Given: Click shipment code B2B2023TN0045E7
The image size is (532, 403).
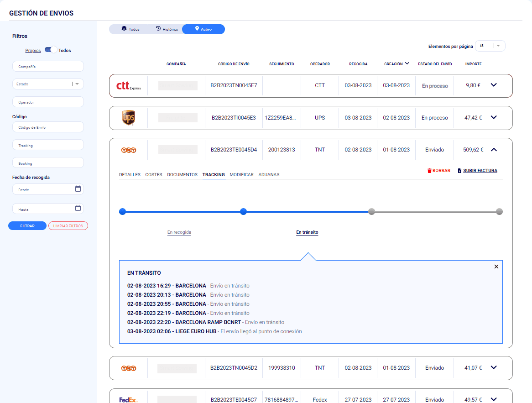Looking at the screenshot, I should point(234,85).
